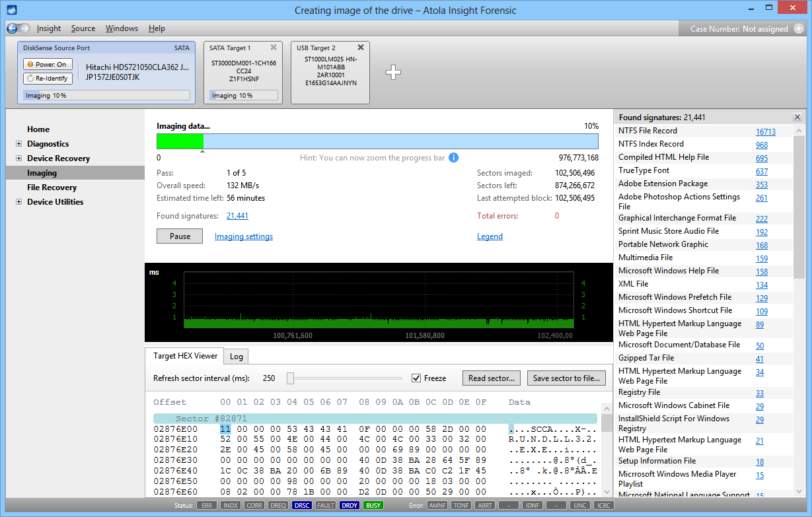The width and height of the screenshot is (812, 517).
Task: Open the Windows menu
Action: click(x=122, y=28)
